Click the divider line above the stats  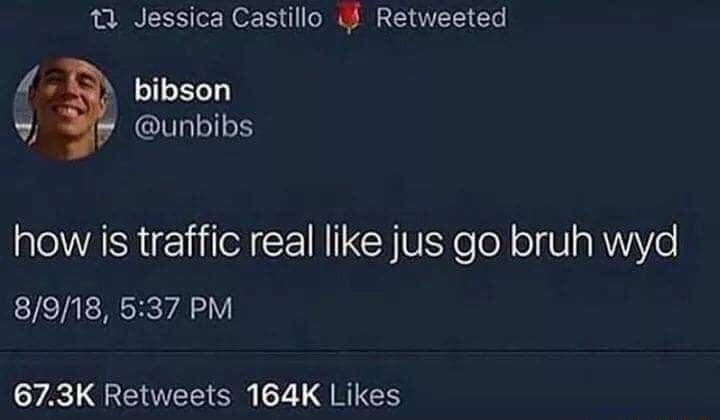point(360,352)
